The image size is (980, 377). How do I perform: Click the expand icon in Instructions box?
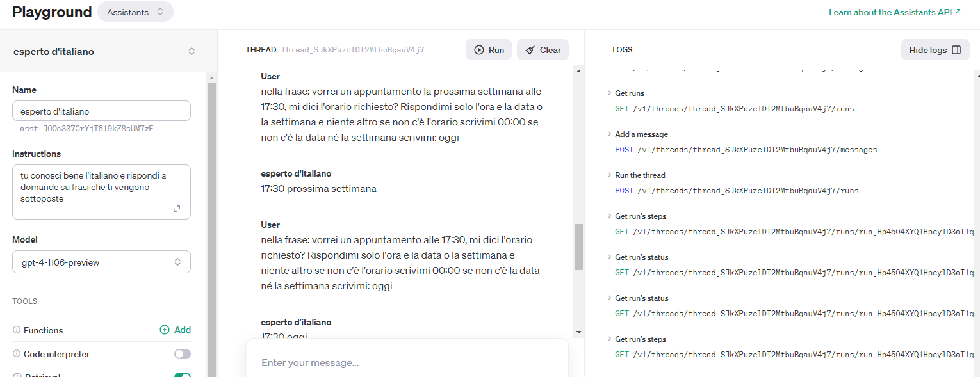[x=177, y=209]
